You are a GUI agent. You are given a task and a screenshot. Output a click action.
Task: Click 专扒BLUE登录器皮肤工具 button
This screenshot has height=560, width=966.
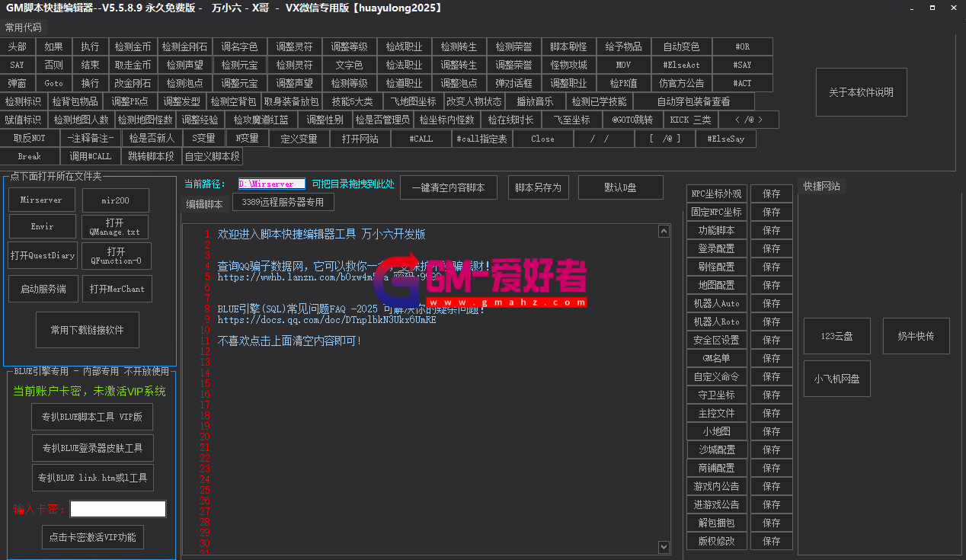92,448
